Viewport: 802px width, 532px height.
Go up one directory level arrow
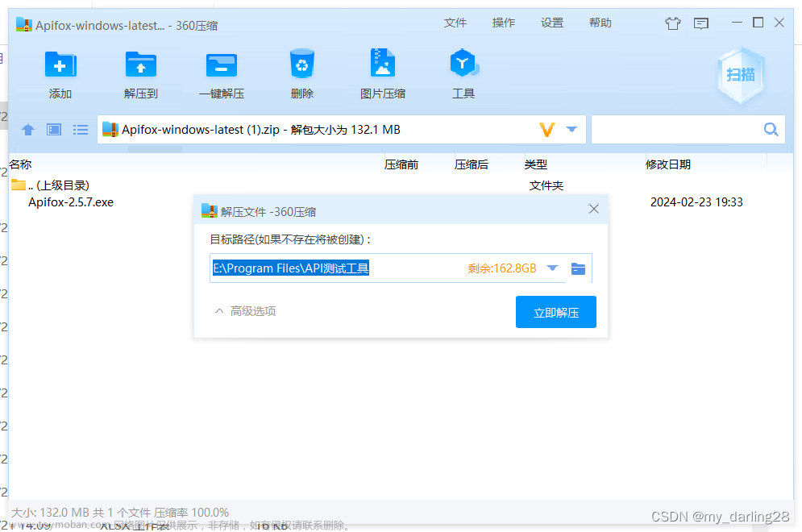28,130
